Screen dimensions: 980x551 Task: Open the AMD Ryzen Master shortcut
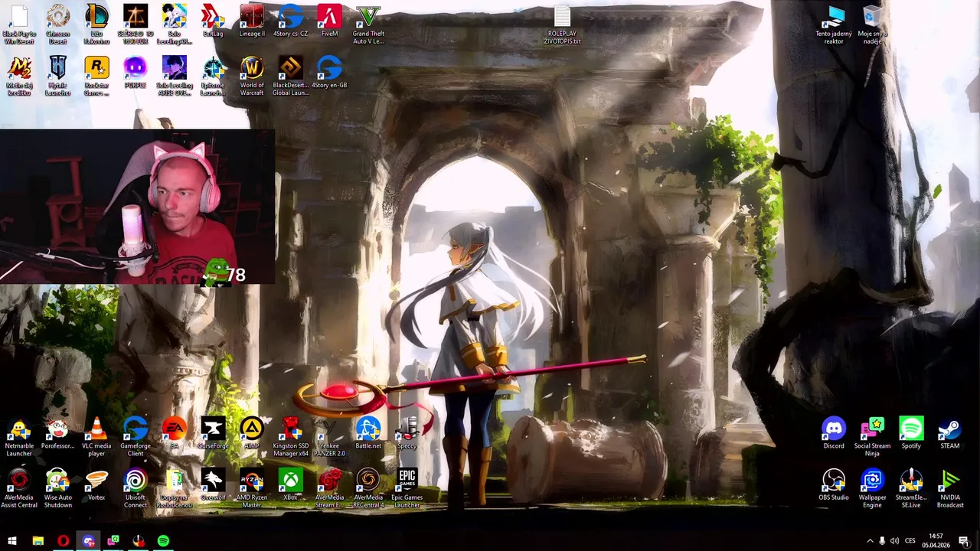[x=252, y=488]
